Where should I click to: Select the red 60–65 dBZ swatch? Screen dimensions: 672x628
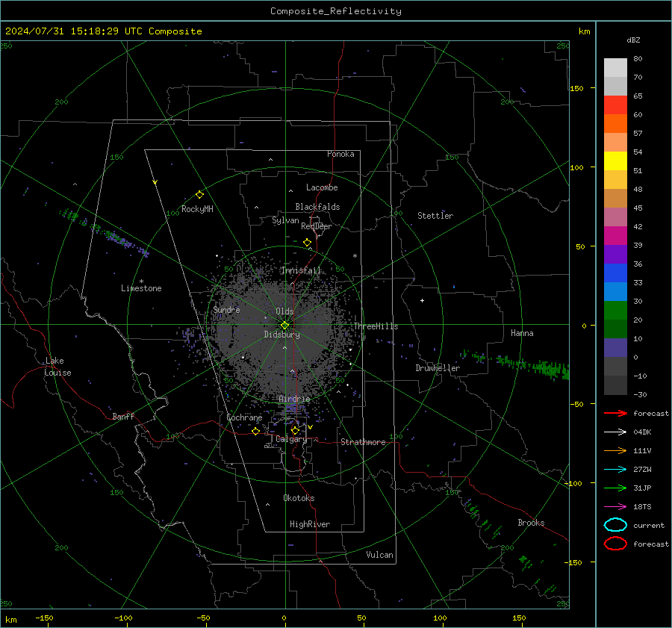[x=615, y=105]
